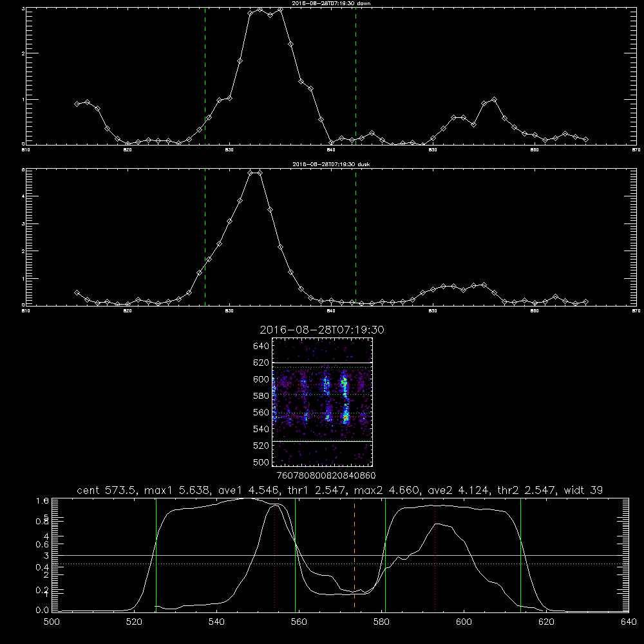The height and width of the screenshot is (644, 644).
Task: Click the '500' label on bottom plot x-axis
Action: tap(52, 622)
